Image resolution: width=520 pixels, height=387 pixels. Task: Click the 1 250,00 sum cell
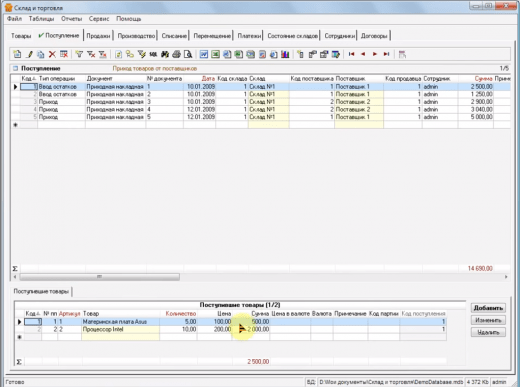coord(476,94)
